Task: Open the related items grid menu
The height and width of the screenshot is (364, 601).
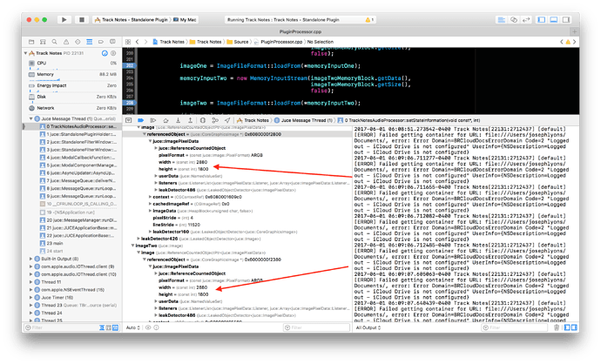Action: point(128,42)
